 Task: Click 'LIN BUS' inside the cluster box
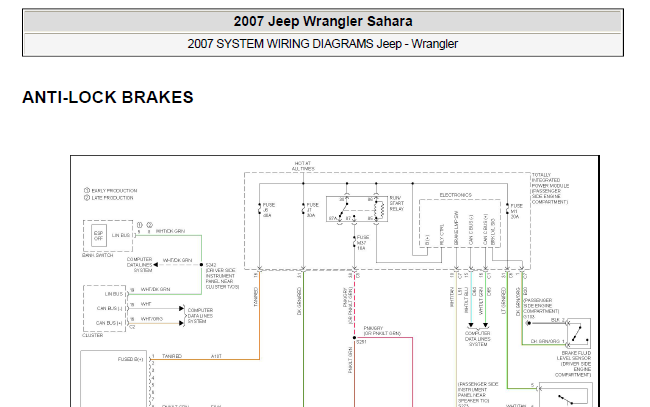[x=114, y=294]
